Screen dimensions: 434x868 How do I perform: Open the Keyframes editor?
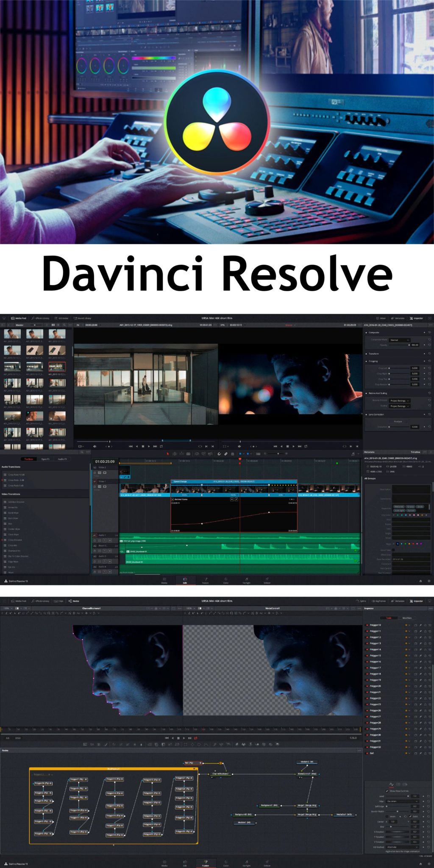click(x=379, y=601)
